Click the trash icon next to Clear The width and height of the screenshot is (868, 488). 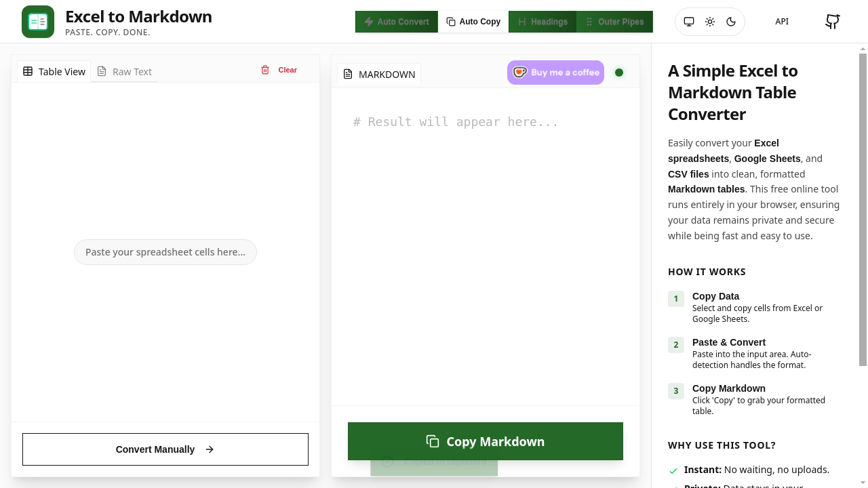pos(265,70)
